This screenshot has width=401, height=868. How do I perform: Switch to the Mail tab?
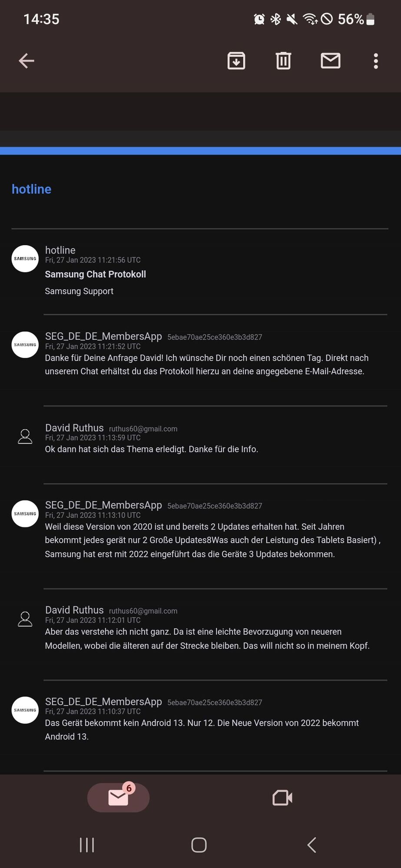(x=118, y=797)
